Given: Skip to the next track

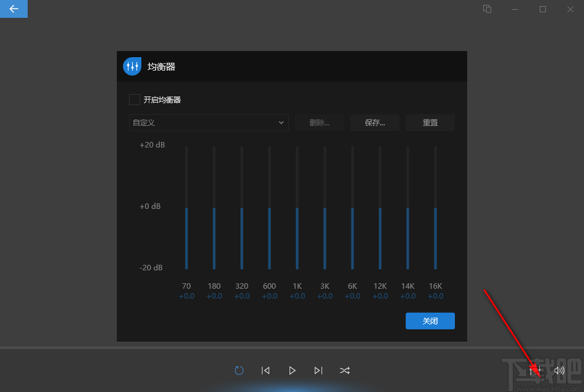Looking at the screenshot, I should 318,370.
